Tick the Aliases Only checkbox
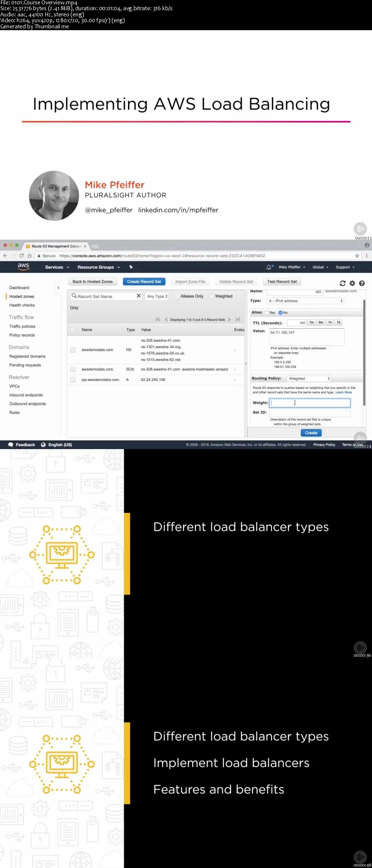Screen dimensions: 372x868 pos(177,296)
